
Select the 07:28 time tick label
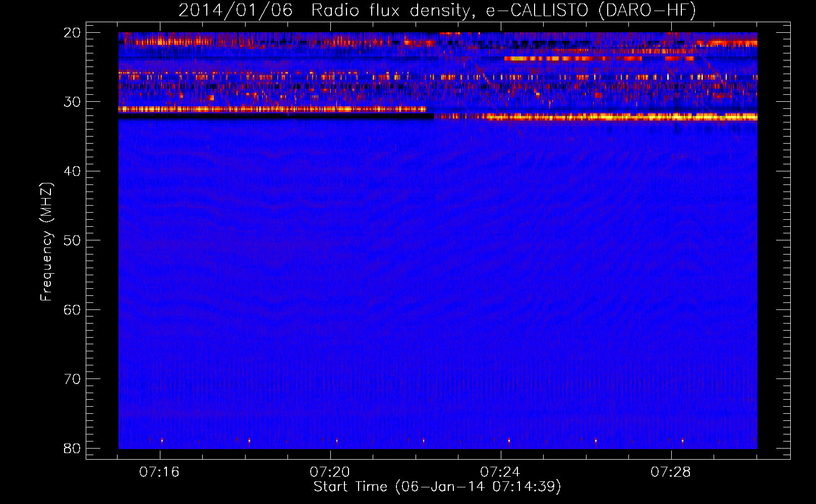pos(671,472)
